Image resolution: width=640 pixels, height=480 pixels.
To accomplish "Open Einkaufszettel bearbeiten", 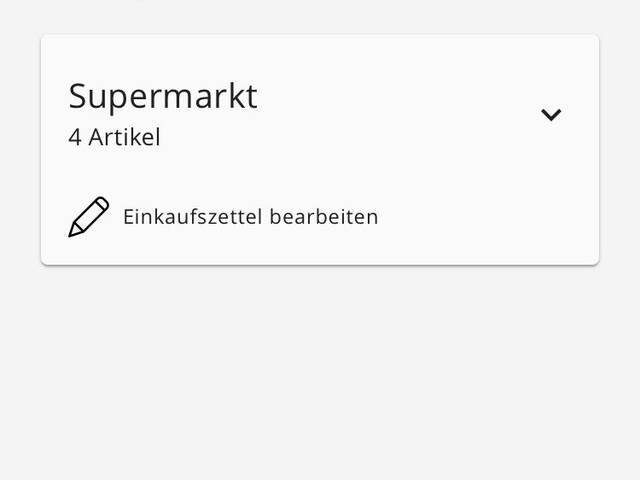I will [x=250, y=217].
